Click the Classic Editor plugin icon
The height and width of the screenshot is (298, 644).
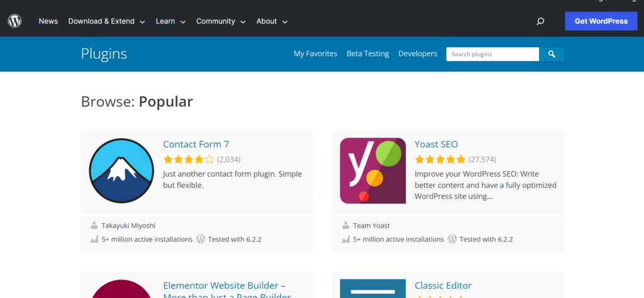tap(373, 289)
